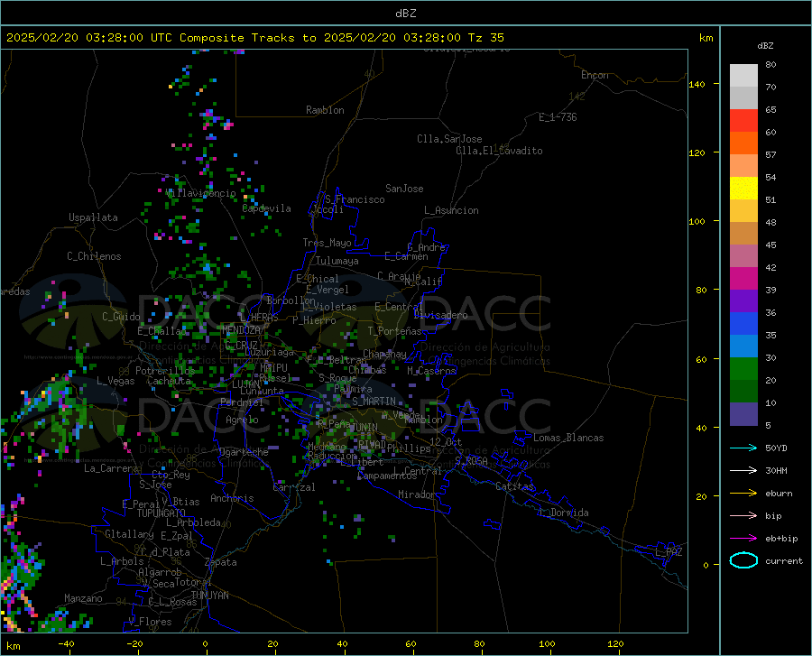The image size is (812, 656).
Task: Click the Clla.El_Cavadito map label
Action: coord(499,151)
